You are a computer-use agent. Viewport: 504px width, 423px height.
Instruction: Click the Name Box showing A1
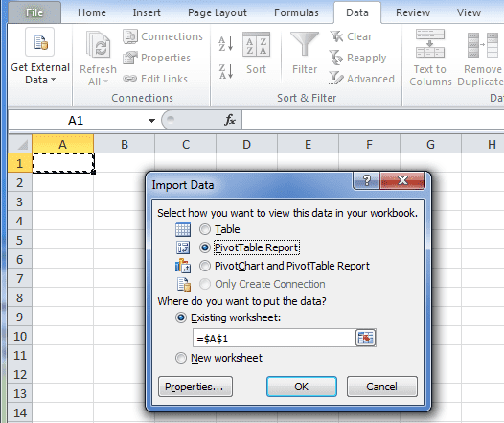tap(76, 121)
